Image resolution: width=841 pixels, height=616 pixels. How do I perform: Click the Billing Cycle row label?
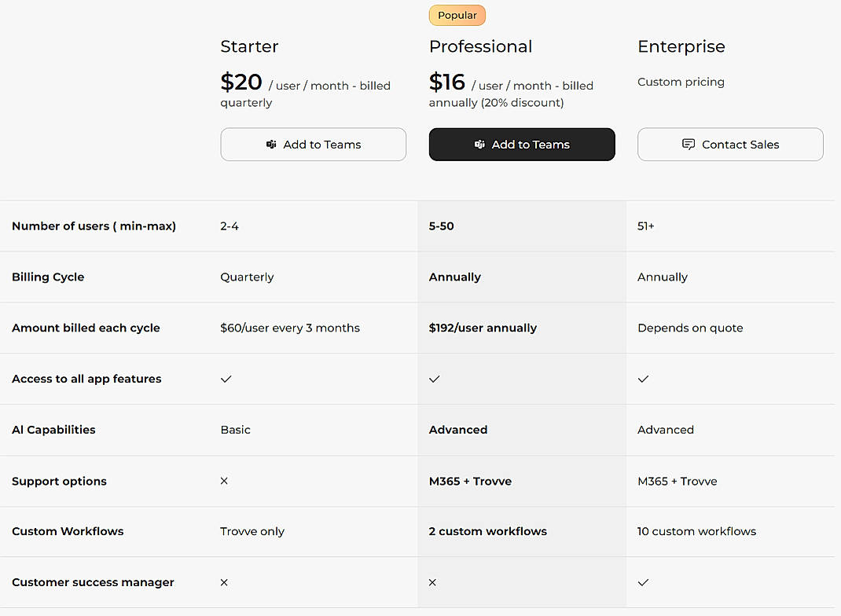point(48,277)
